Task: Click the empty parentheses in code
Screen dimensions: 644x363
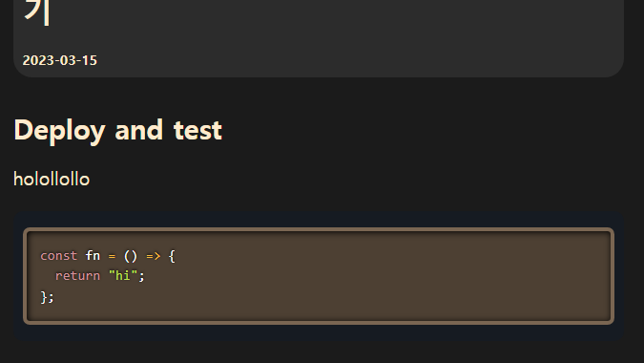Action: pos(130,256)
